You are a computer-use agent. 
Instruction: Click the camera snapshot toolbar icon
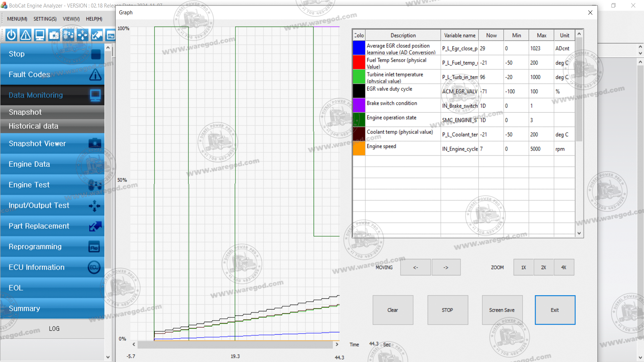(x=54, y=35)
